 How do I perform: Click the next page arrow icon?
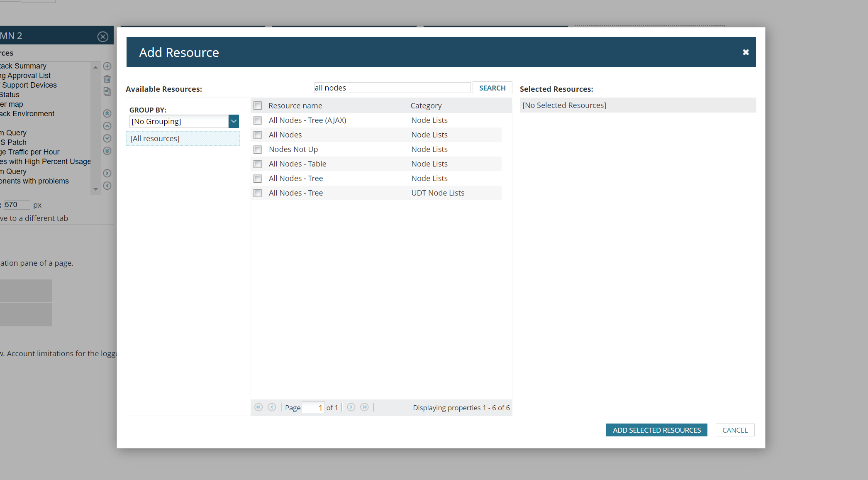pyautogui.click(x=351, y=407)
